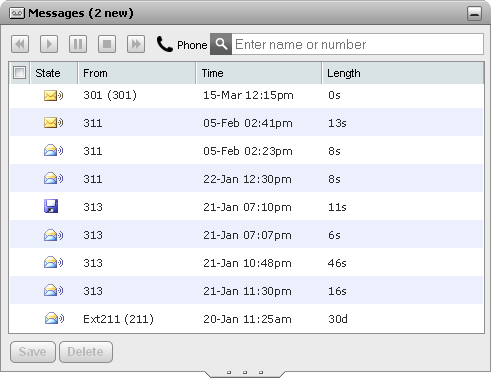The width and height of the screenshot is (493, 379).
Task: Click opened envelope icon at 21-Jan 07:07pm
Action: click(53, 235)
